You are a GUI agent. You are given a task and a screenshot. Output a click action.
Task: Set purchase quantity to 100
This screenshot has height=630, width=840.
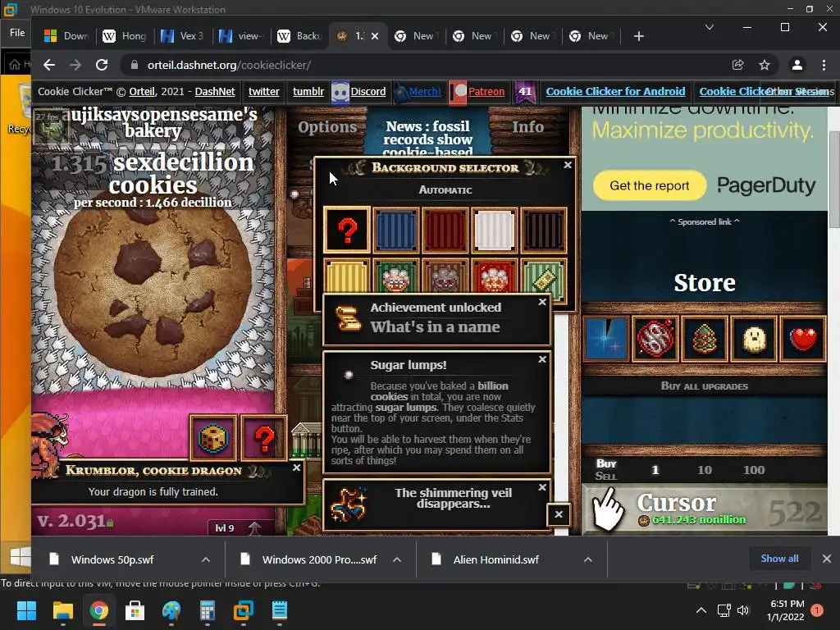click(754, 470)
